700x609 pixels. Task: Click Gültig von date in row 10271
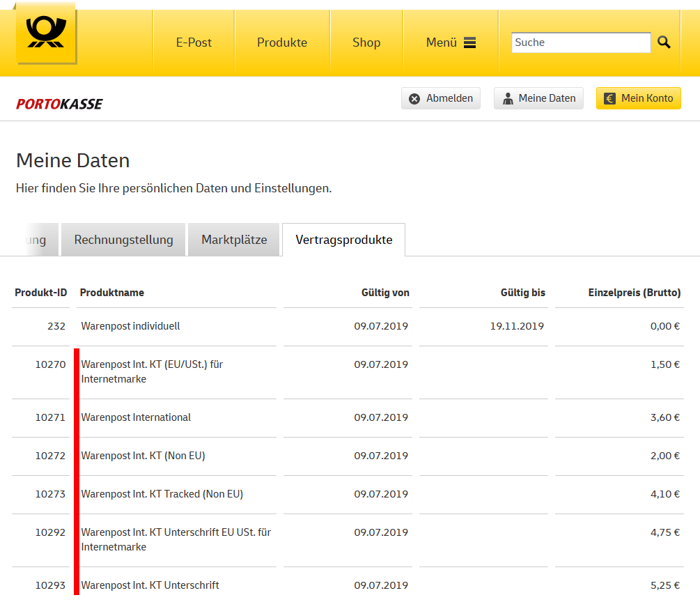[x=381, y=417]
